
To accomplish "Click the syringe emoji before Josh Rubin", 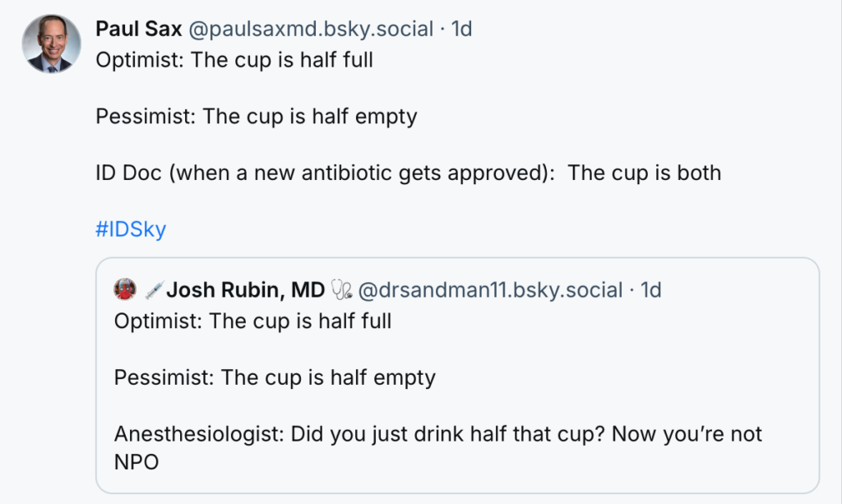I will (x=154, y=289).
